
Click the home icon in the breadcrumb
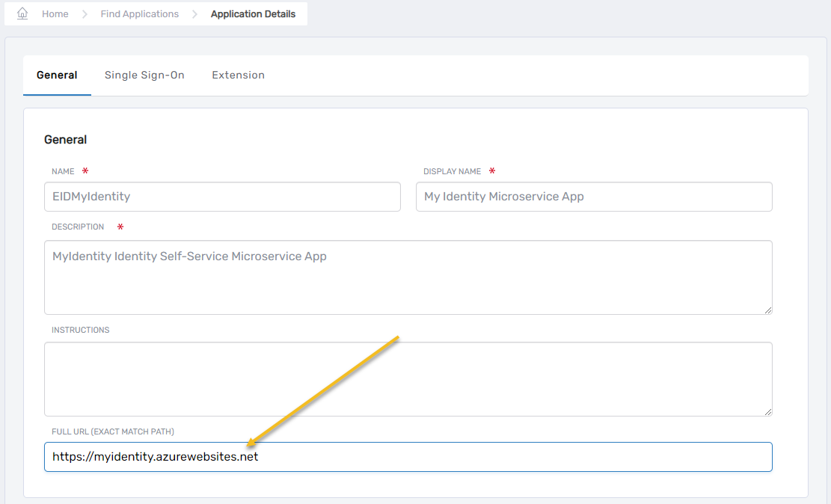point(22,13)
